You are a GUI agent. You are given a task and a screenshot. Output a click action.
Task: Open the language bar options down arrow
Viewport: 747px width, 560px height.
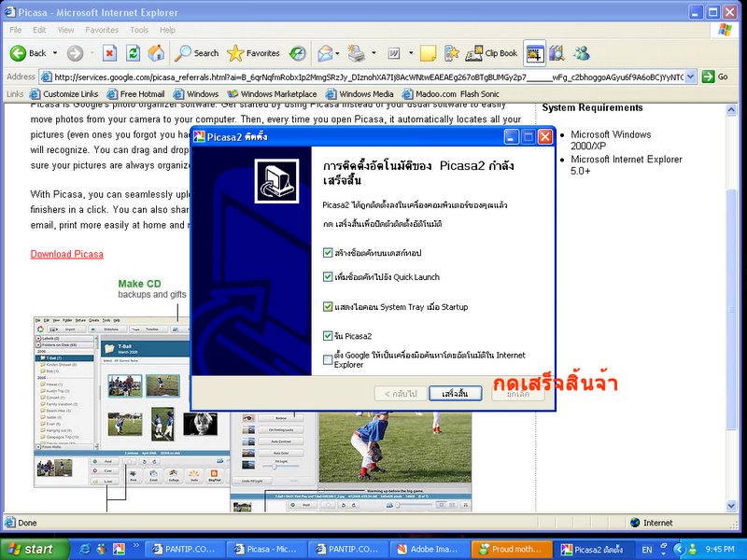(663, 553)
